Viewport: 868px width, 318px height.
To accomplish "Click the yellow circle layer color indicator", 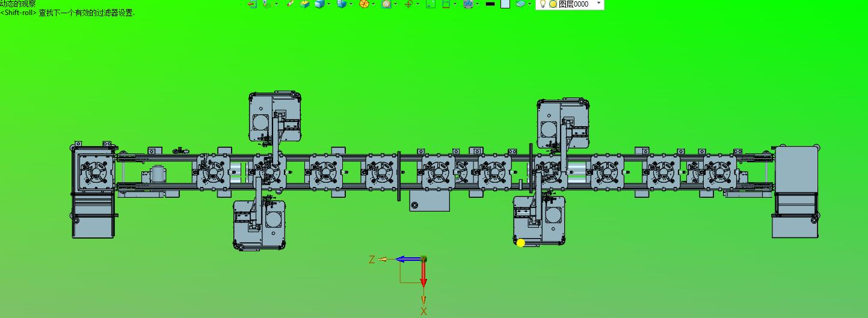I will tap(553, 4).
